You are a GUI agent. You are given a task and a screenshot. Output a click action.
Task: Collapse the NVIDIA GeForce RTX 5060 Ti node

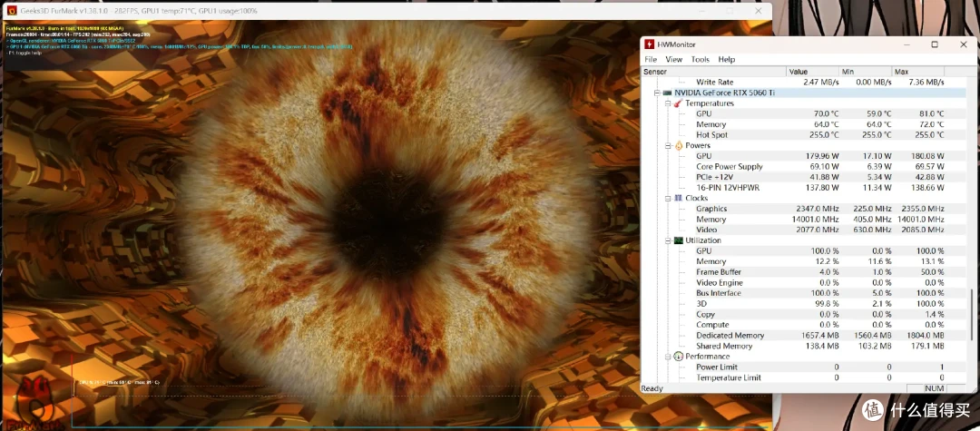pyautogui.click(x=658, y=93)
